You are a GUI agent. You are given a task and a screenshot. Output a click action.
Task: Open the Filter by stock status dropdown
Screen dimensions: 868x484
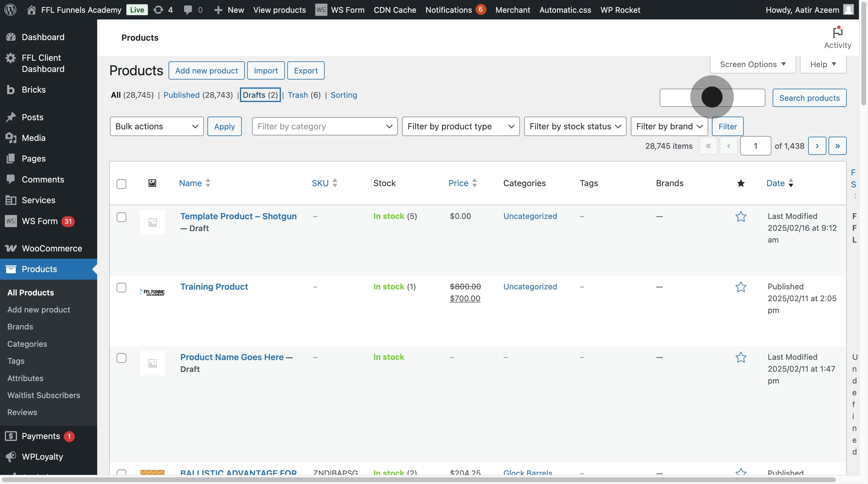pos(575,126)
